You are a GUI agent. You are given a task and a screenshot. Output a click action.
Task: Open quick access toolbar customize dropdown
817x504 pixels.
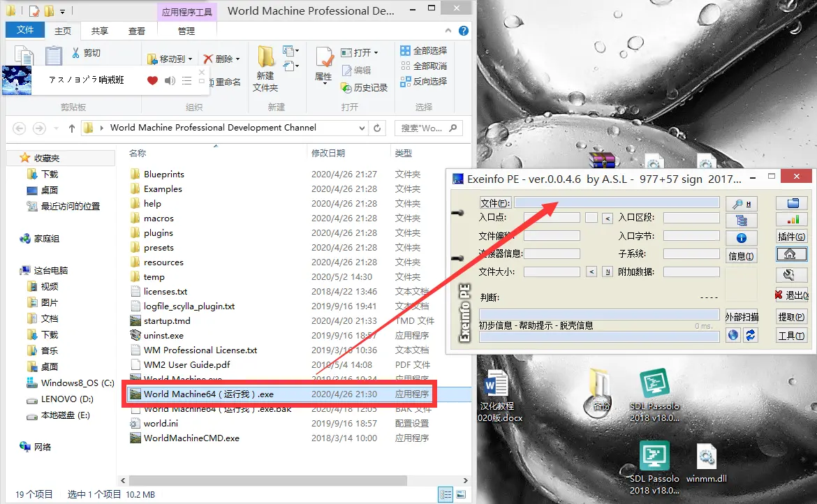tap(62, 11)
